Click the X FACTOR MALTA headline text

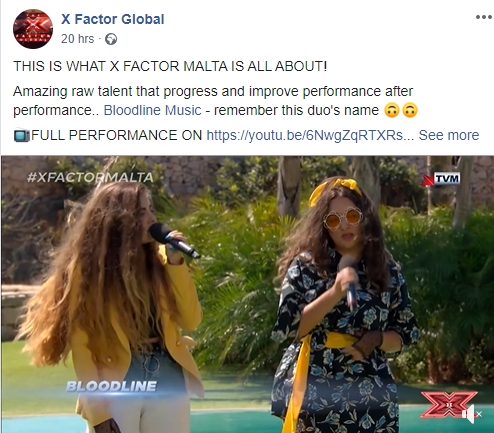tap(170, 66)
